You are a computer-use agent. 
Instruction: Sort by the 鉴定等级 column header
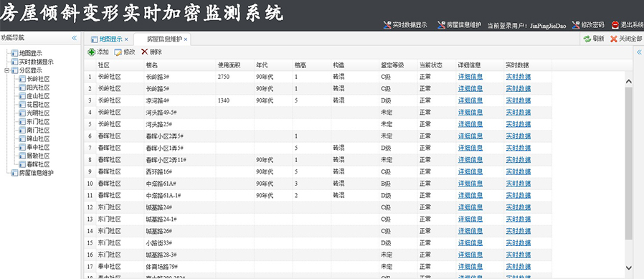pyautogui.click(x=399, y=65)
